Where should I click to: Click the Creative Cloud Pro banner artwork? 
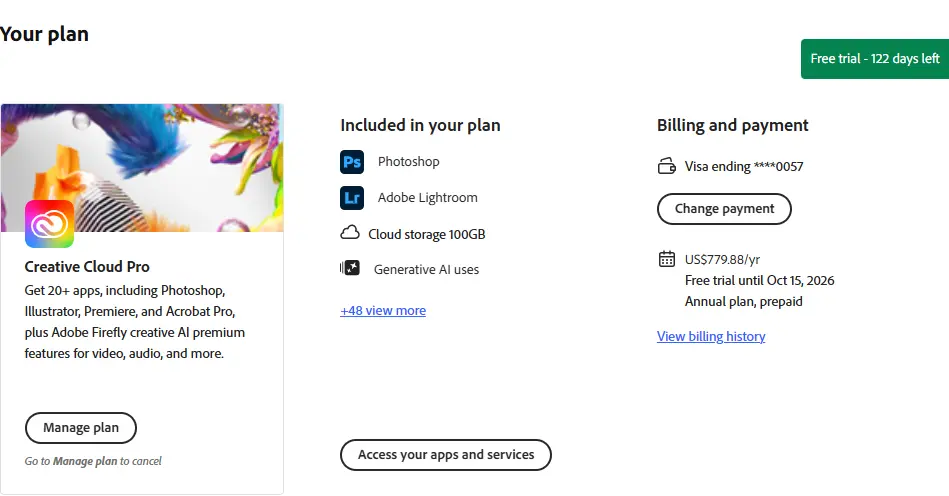pos(142,168)
